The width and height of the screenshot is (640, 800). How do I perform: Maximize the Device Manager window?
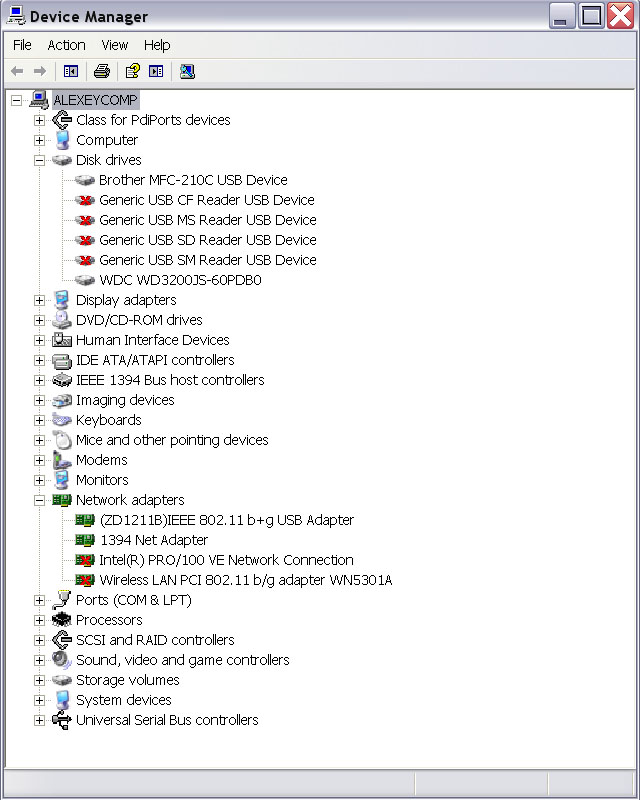coord(592,15)
